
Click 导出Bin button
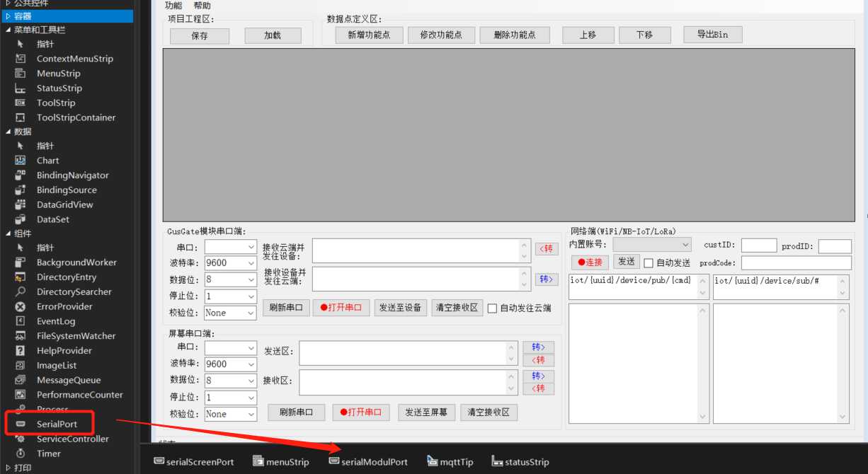point(712,34)
